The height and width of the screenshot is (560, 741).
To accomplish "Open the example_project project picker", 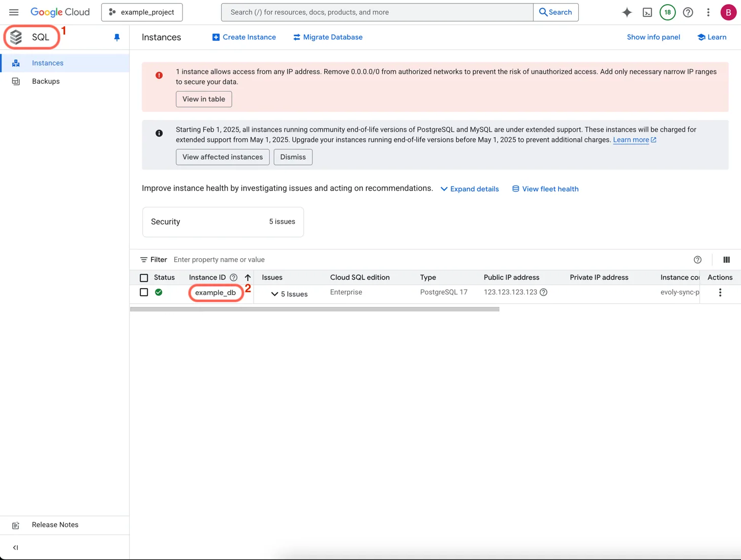I will coord(142,12).
